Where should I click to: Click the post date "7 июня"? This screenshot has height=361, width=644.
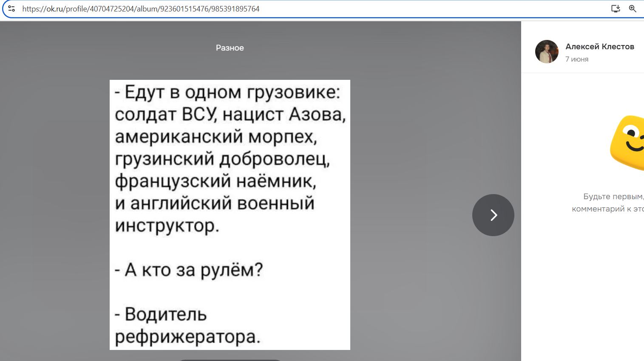pos(577,59)
